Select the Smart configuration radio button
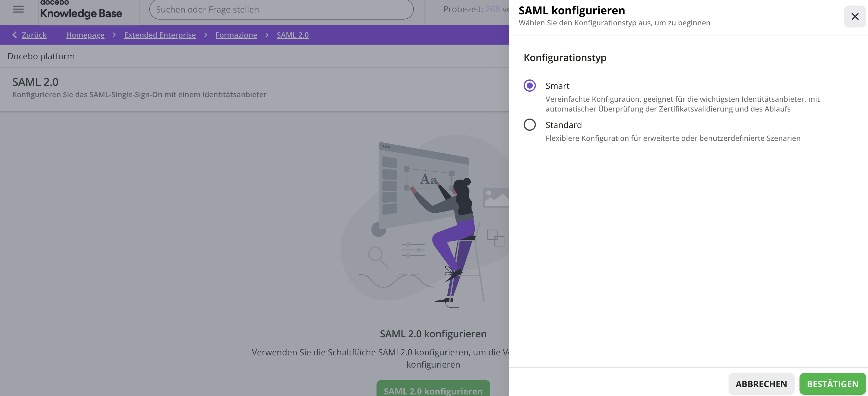 pyautogui.click(x=530, y=86)
